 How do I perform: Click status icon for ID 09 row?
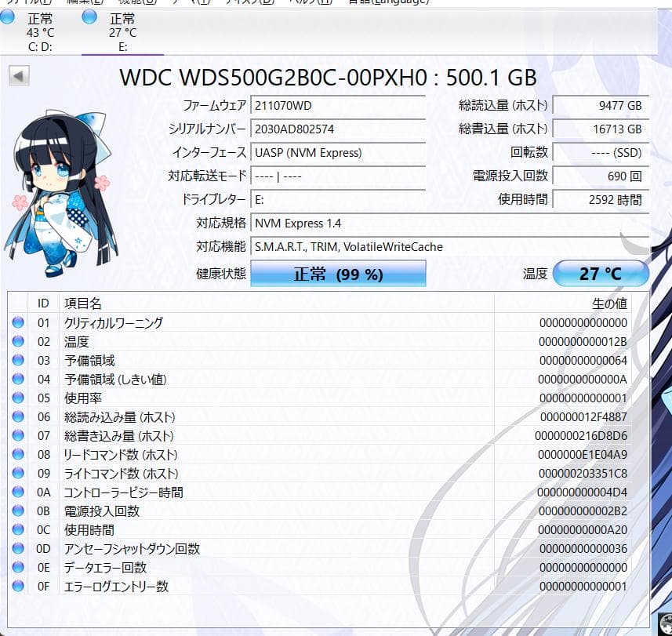point(18,473)
